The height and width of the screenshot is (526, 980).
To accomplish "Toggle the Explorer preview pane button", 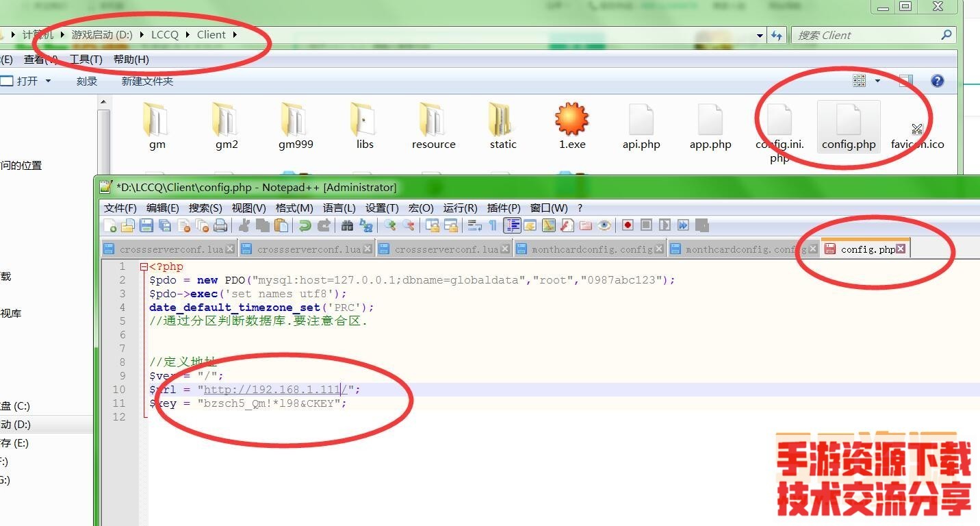I will point(905,81).
